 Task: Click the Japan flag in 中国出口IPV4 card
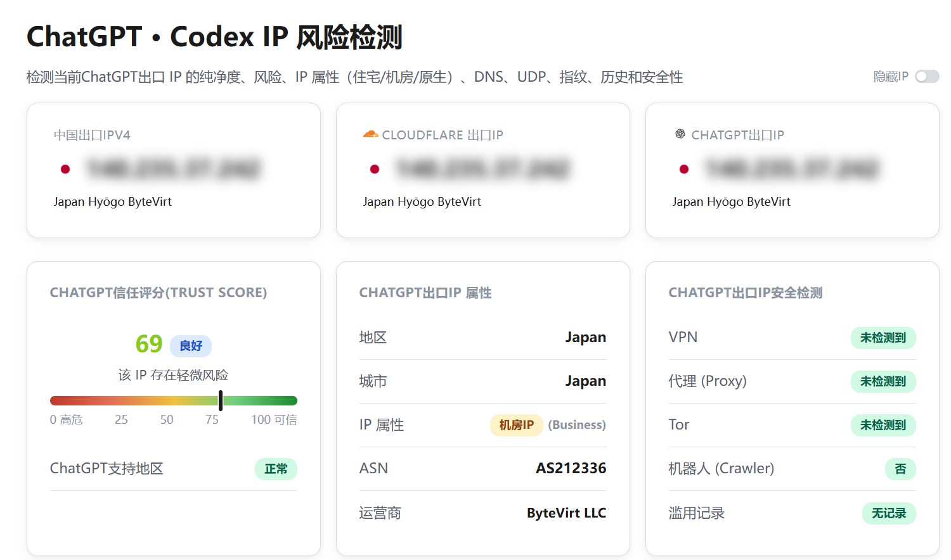65,169
